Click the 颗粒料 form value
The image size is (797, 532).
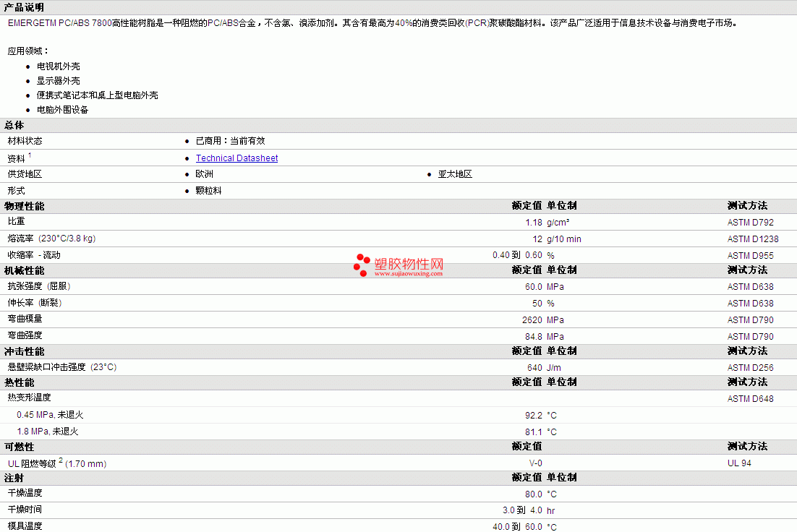pos(208,191)
